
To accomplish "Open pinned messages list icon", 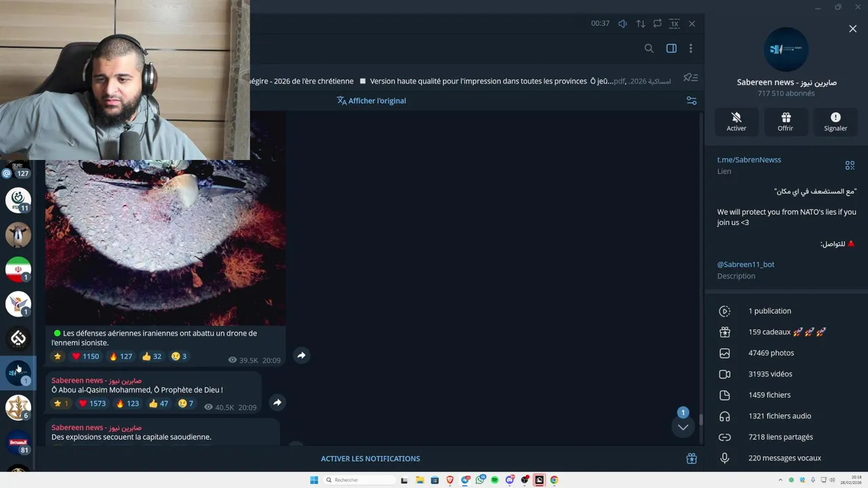I will point(690,77).
